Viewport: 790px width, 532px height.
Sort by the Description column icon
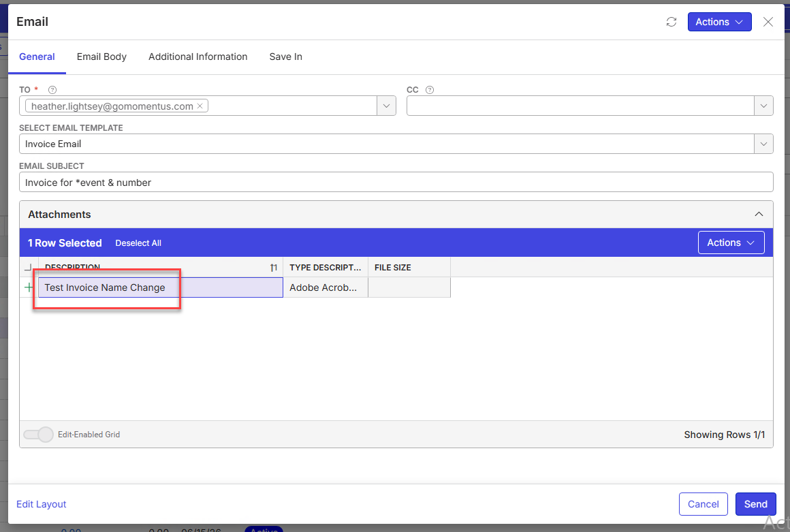(x=274, y=268)
